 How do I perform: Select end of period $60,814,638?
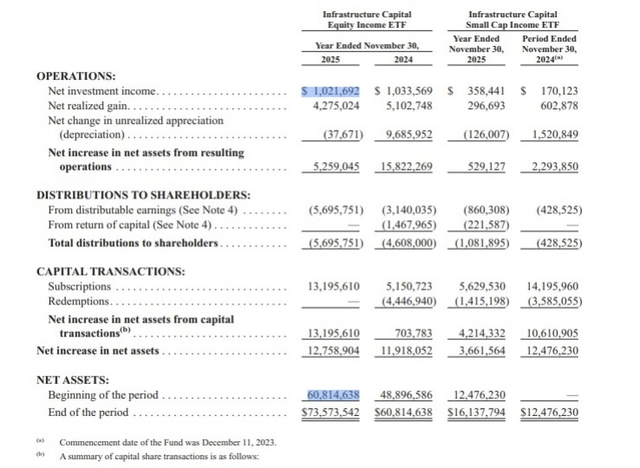click(403, 413)
